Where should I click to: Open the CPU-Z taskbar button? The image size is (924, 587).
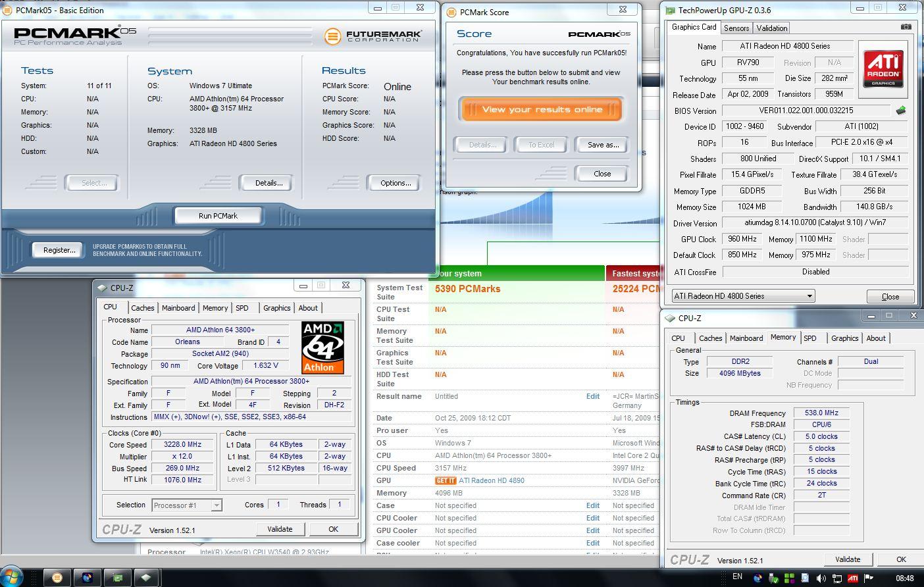click(x=146, y=578)
